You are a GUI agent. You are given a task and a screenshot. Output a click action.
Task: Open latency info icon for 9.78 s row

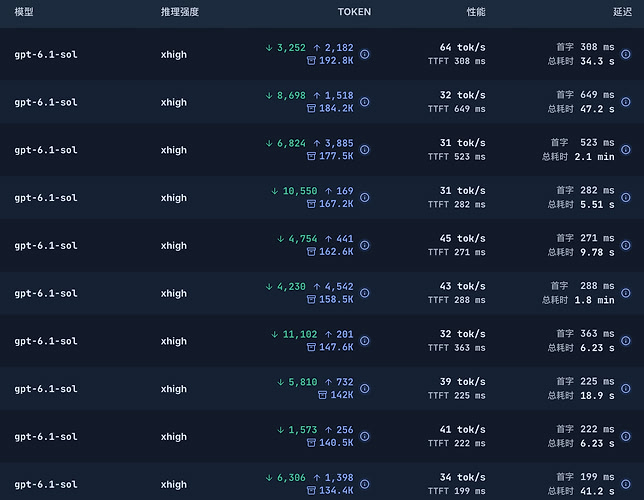pos(626,245)
